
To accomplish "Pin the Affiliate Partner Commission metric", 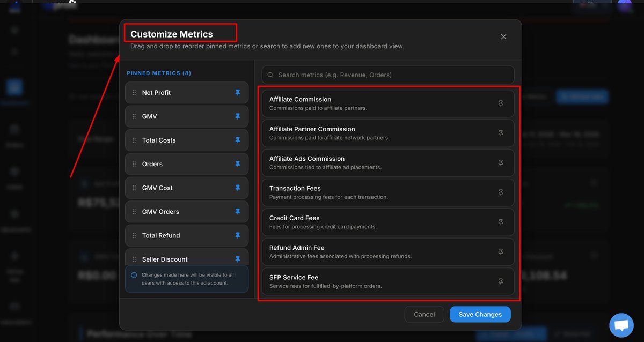I will click(x=501, y=133).
